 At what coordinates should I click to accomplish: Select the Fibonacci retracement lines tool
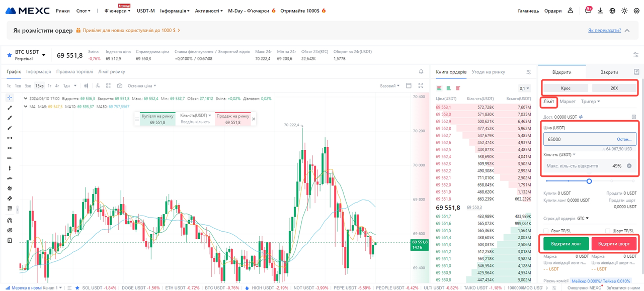coord(10,208)
